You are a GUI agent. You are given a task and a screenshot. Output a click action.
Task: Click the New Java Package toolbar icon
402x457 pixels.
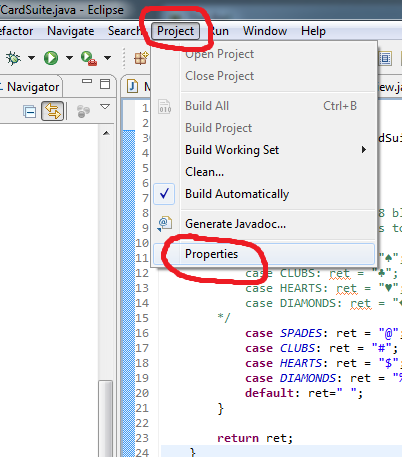pos(141,58)
